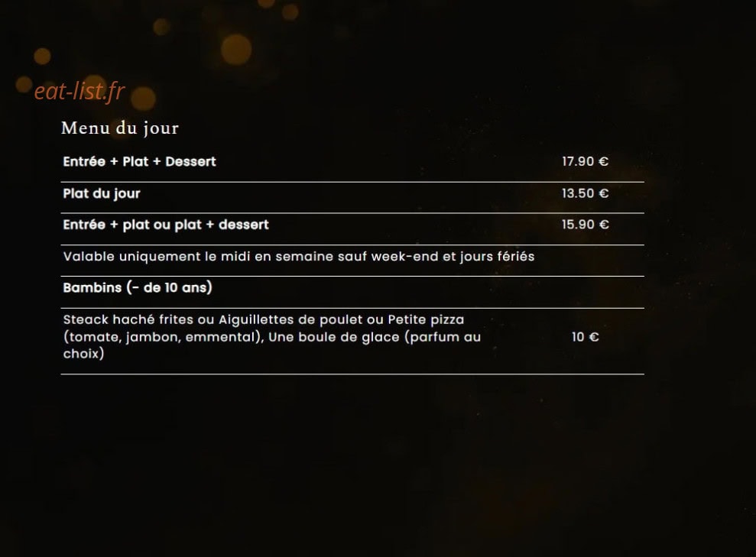This screenshot has width=756, height=557.
Task: Select the Plat du jour row
Action: tap(352, 194)
